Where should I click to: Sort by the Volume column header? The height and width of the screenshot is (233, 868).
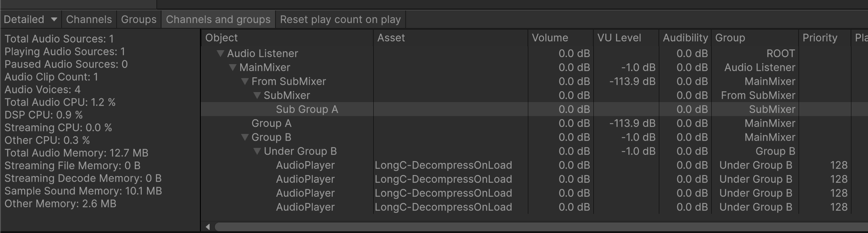550,38
